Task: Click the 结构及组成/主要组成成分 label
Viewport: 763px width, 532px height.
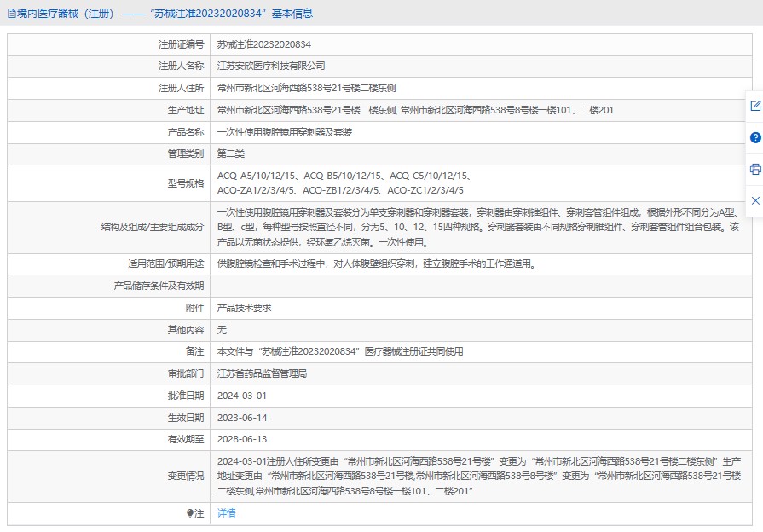Action: (x=153, y=227)
